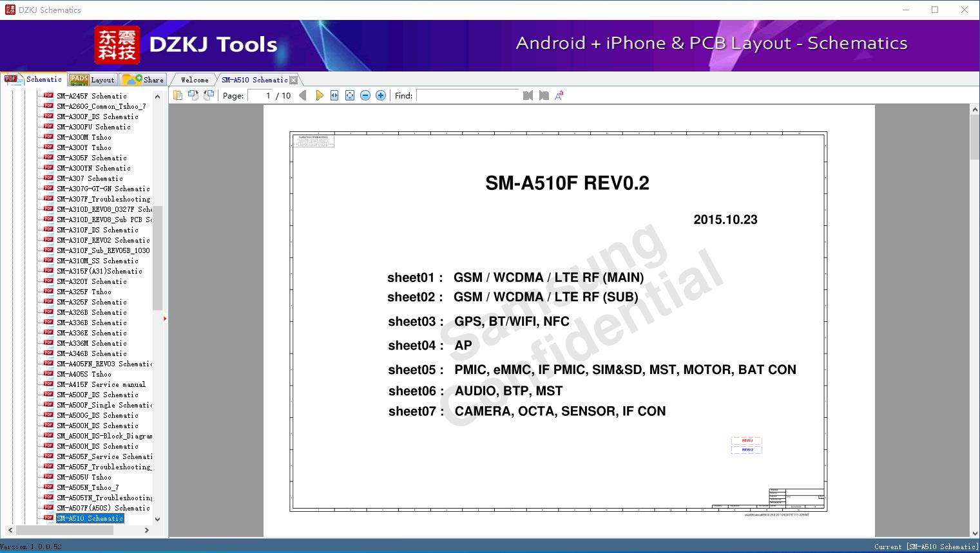The width and height of the screenshot is (980, 553).
Task: Fit whole page in view
Action: click(x=350, y=95)
